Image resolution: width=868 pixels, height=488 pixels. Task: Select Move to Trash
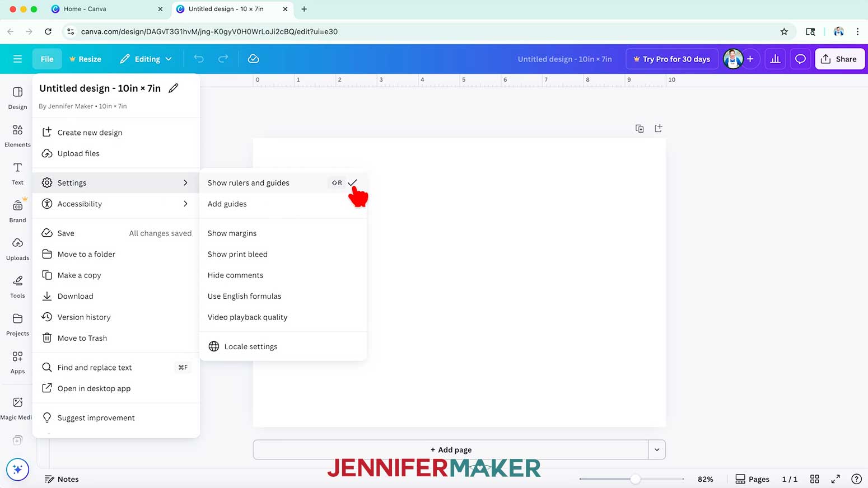pyautogui.click(x=116, y=338)
